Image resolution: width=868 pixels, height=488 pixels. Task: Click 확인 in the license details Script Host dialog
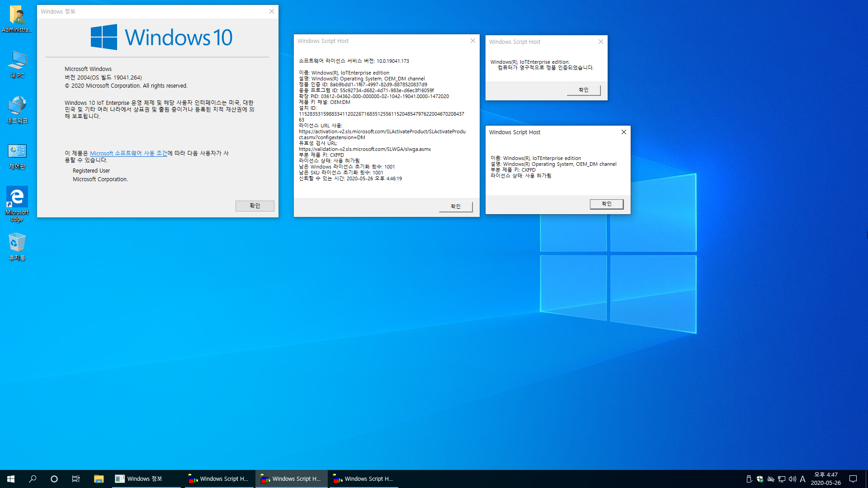click(x=456, y=207)
